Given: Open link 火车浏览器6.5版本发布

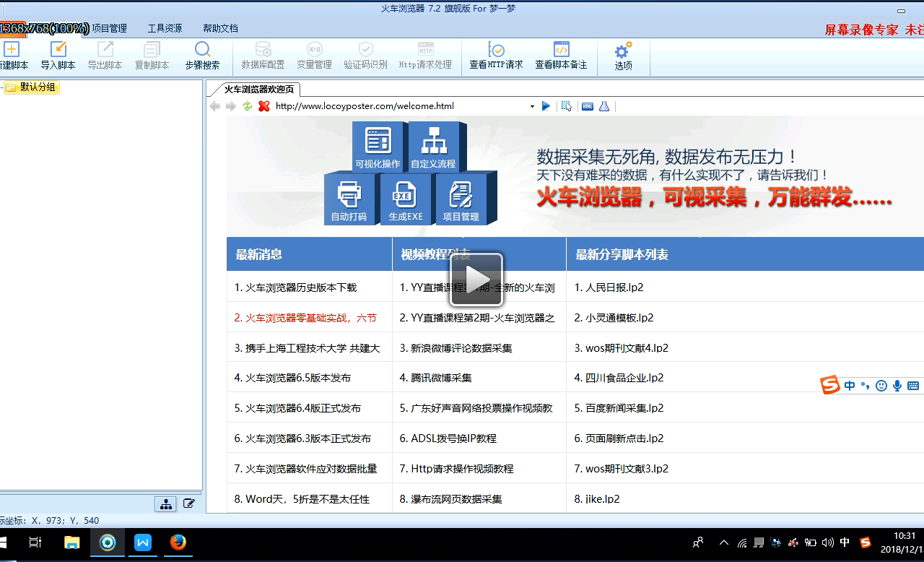Looking at the screenshot, I should (x=298, y=378).
